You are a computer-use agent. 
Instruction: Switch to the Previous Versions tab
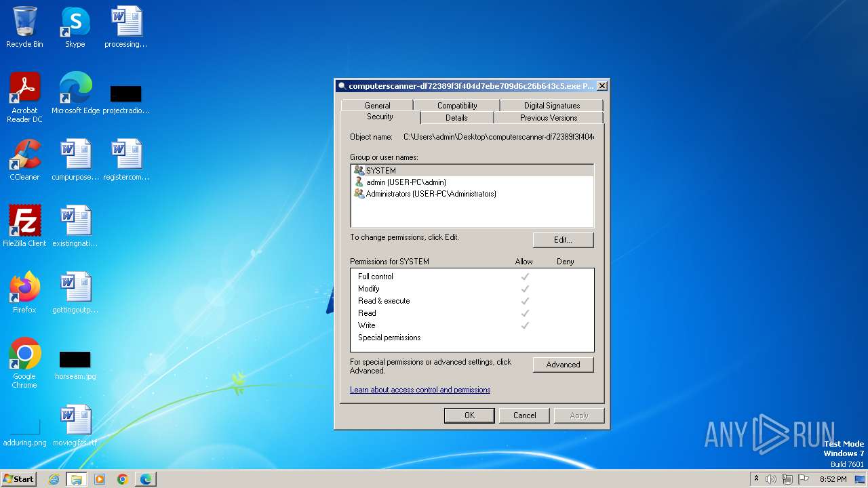549,118
